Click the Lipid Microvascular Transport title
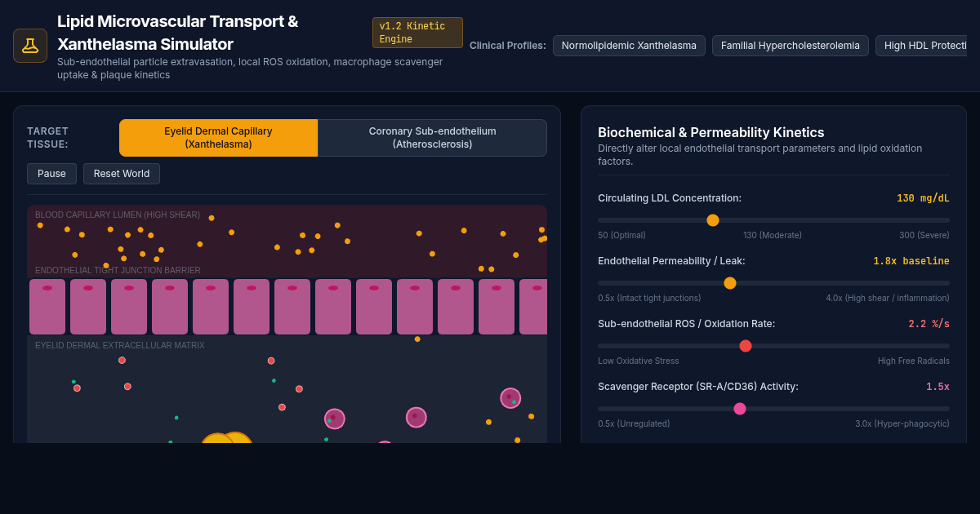The image size is (980, 514). [x=178, y=33]
